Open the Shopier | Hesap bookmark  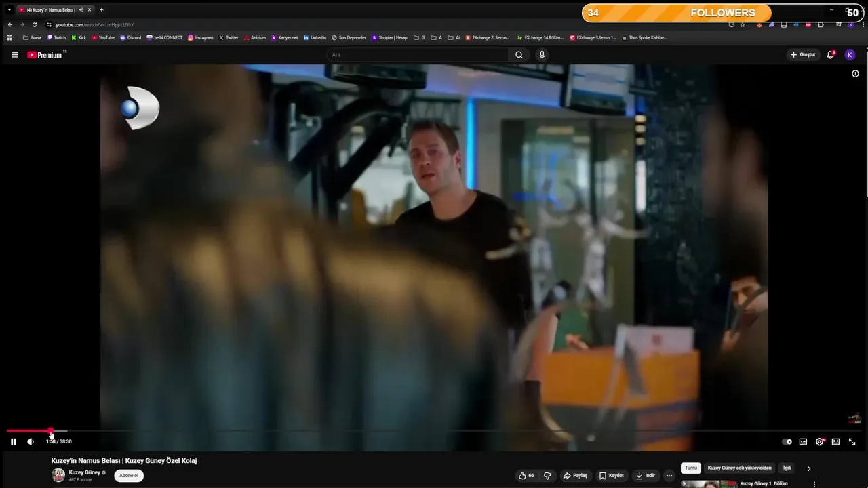(389, 37)
